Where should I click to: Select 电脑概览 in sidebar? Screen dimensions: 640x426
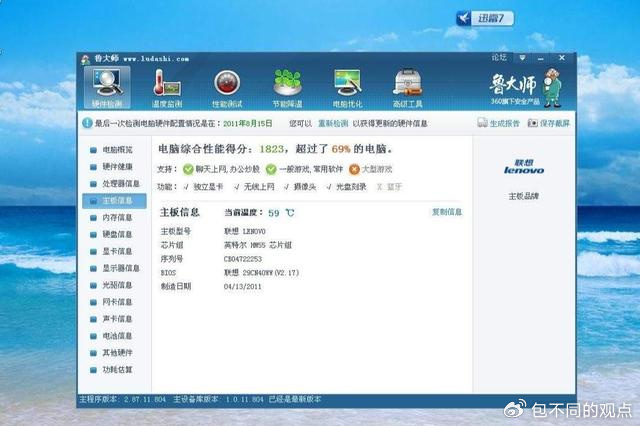(117, 150)
